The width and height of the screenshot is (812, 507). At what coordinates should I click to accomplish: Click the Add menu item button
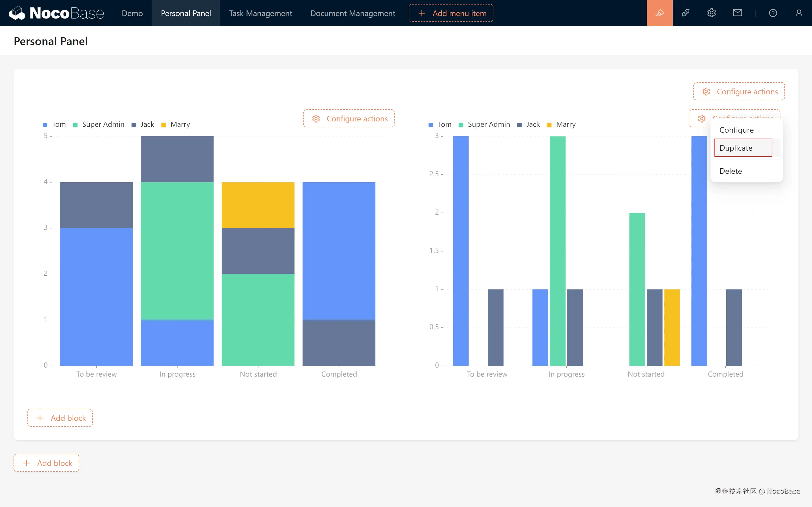pyautogui.click(x=451, y=13)
